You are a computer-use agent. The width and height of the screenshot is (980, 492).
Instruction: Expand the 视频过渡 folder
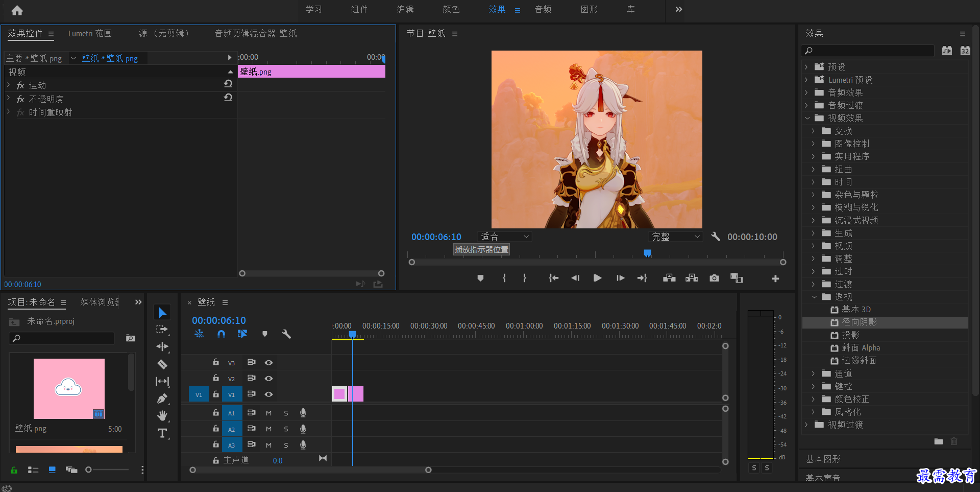806,425
